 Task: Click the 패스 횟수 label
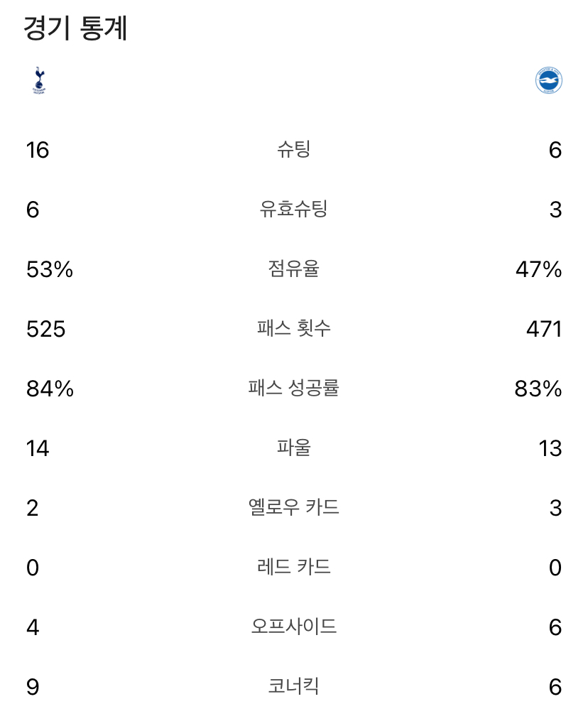[293, 328]
